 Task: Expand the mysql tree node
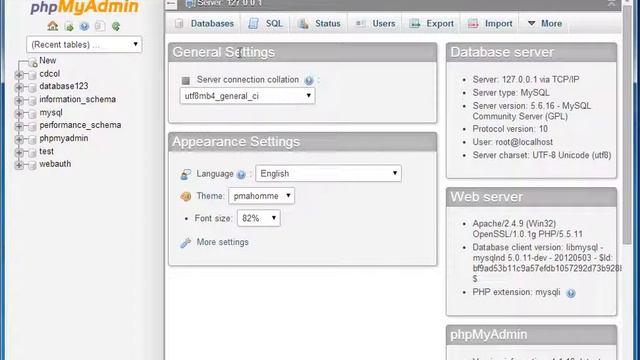point(19,113)
